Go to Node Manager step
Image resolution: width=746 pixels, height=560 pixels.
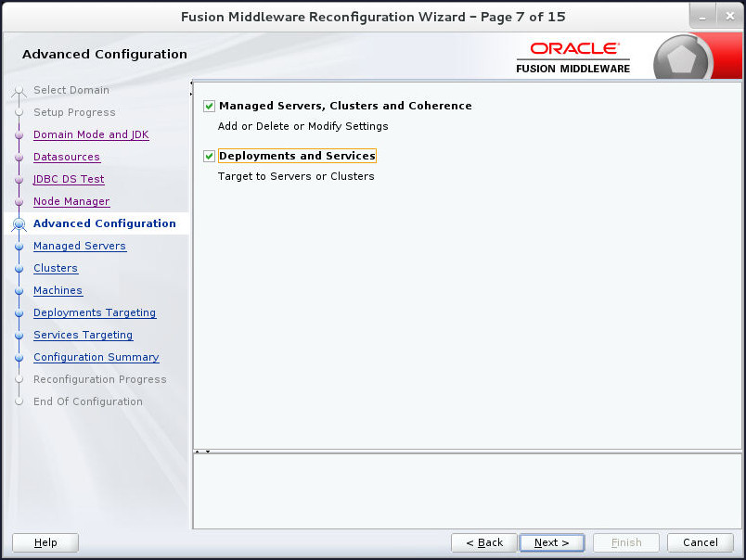click(x=71, y=201)
